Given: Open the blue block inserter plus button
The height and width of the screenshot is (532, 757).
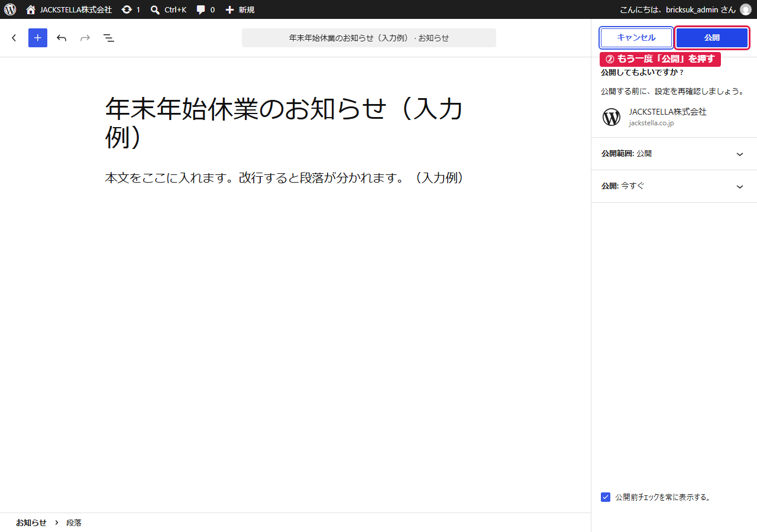Looking at the screenshot, I should click(x=38, y=38).
